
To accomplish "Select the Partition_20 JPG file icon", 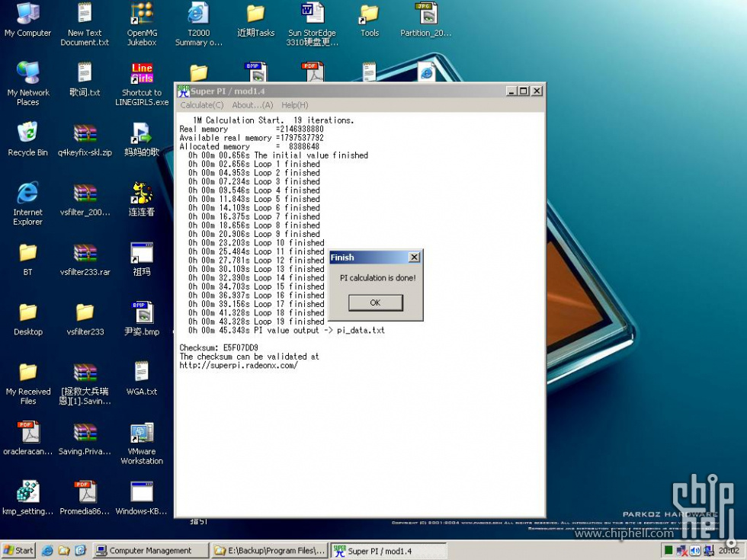I will coord(426,20).
